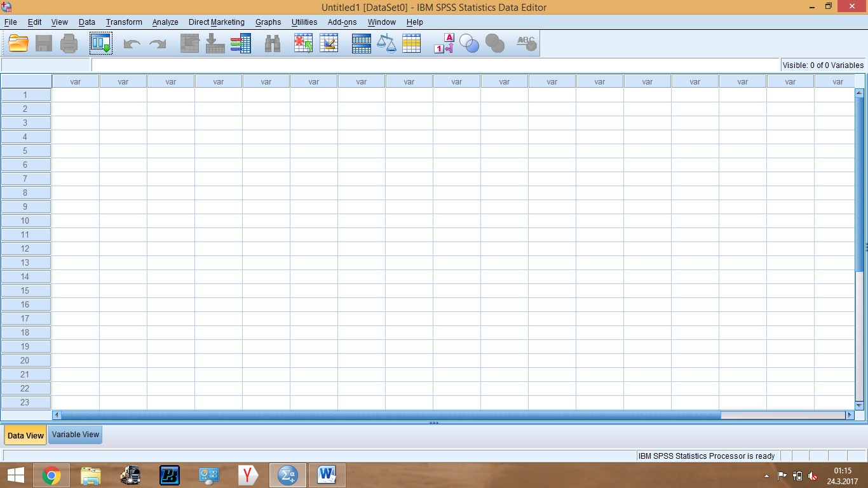Open the View menu
Viewport: 868px width, 488px height.
point(60,22)
